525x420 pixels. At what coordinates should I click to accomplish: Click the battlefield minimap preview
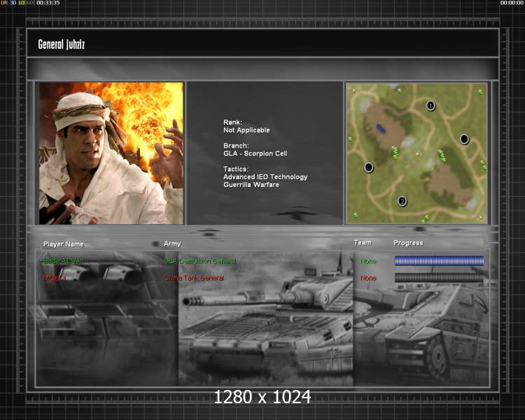pyautogui.click(x=417, y=153)
